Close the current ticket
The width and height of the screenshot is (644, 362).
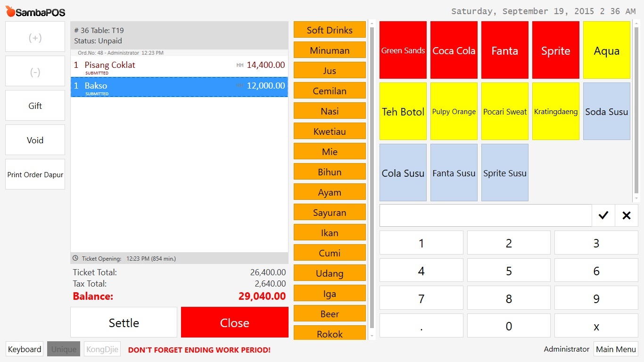tap(234, 322)
